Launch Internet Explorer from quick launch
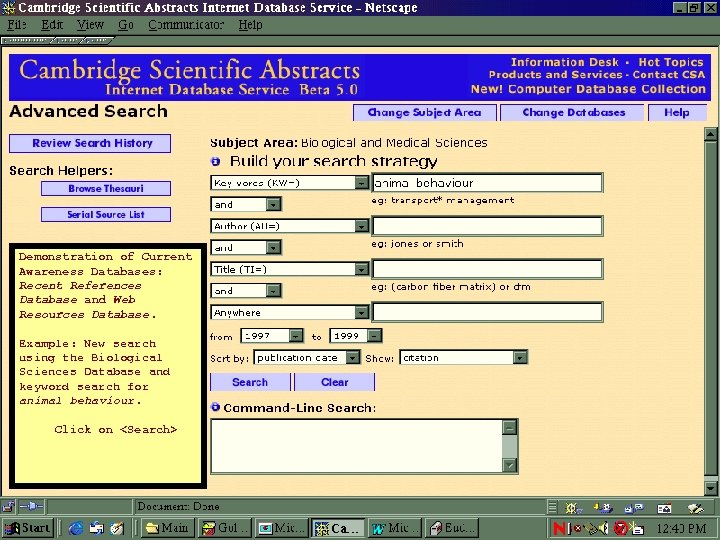Screen dimensions: 720x540 [76, 528]
